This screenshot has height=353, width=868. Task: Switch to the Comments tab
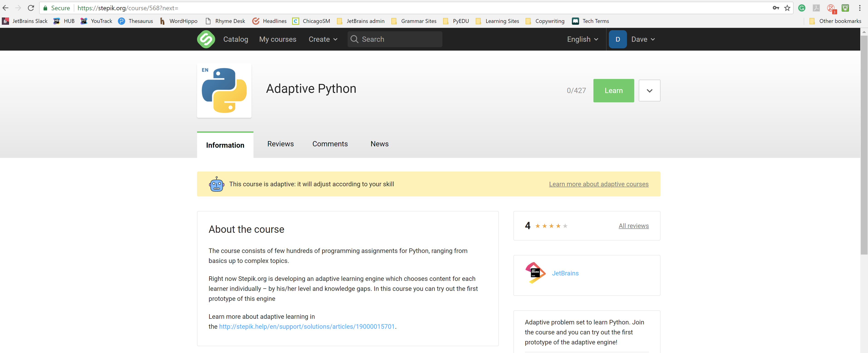pos(330,144)
